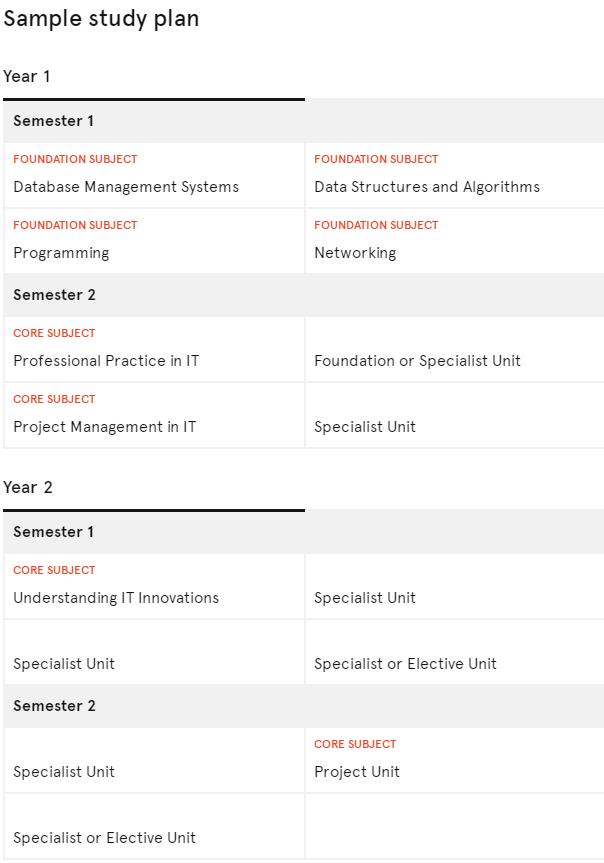Click Foundation Subject label above Networking
The height and width of the screenshot is (863, 604).
(x=376, y=225)
